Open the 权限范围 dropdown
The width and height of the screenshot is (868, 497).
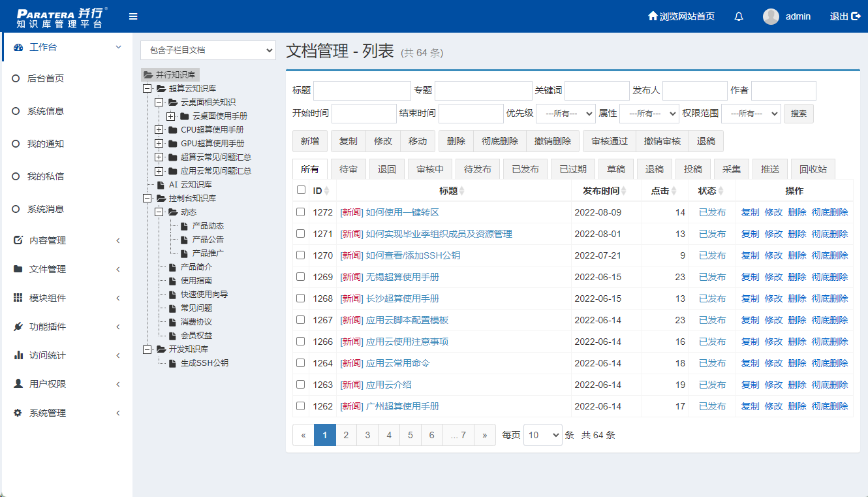coord(751,113)
